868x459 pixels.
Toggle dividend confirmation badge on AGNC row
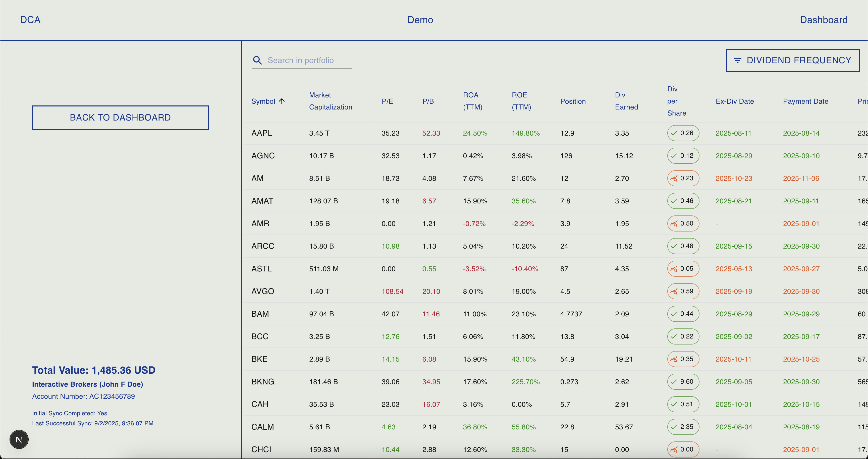pos(683,156)
